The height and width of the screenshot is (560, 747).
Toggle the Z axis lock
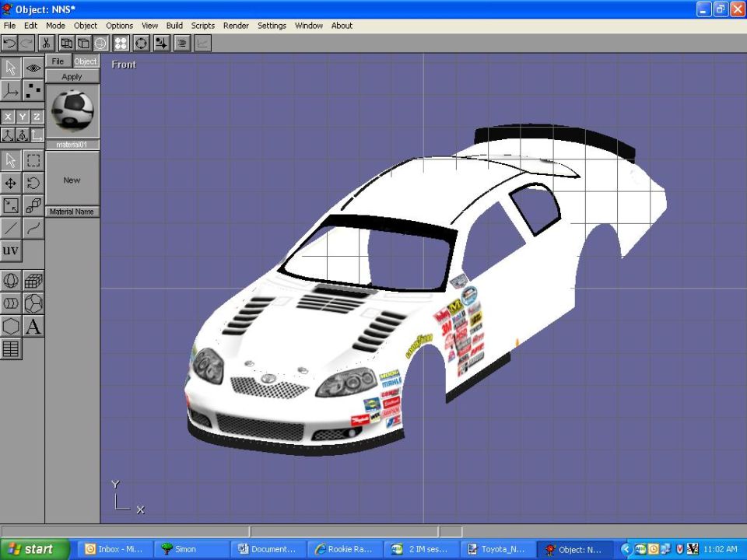click(x=37, y=117)
